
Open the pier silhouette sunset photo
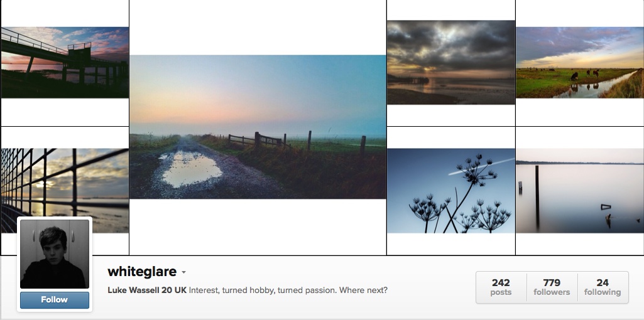pos(65,62)
